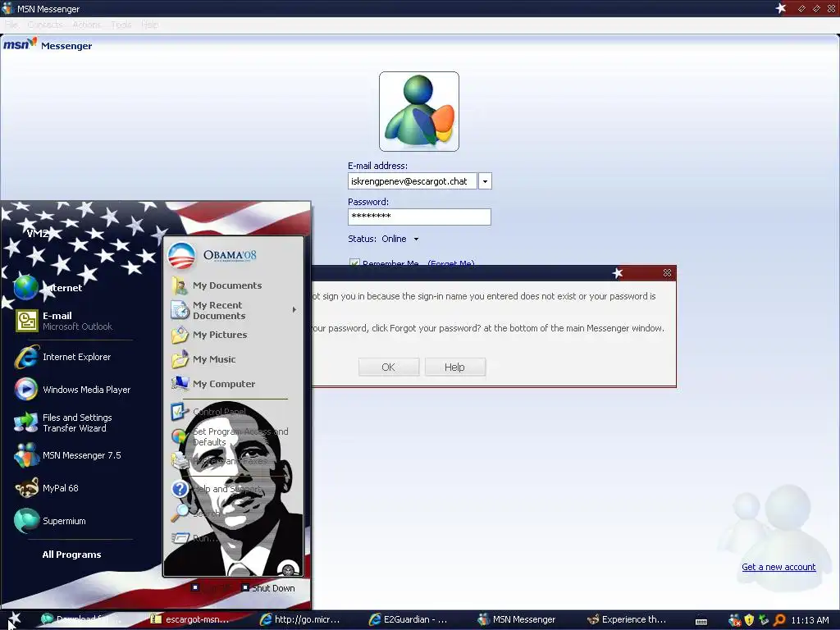Click OK in the sign-in error dialog
The image size is (840, 630).
388,367
